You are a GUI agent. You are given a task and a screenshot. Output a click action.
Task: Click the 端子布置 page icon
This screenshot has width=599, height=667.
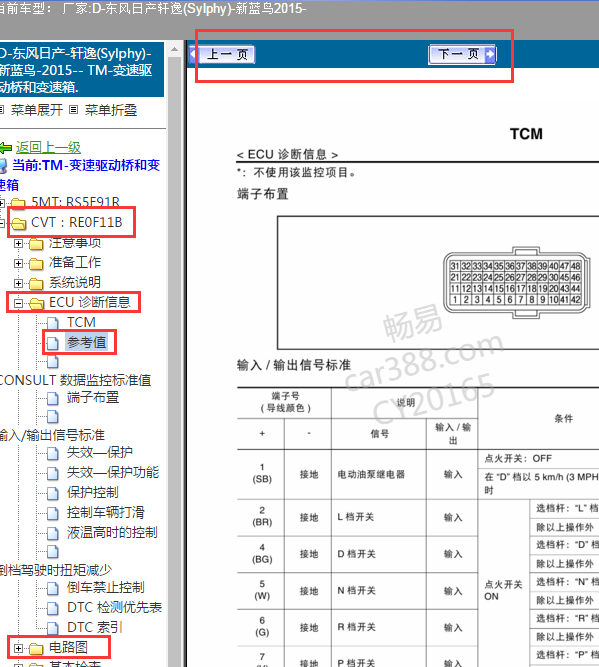[x=53, y=399]
